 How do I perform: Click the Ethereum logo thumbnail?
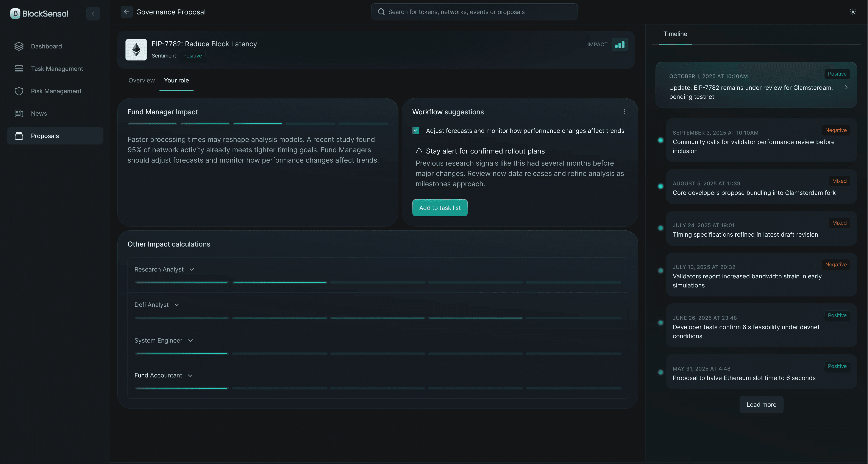pyautogui.click(x=136, y=50)
